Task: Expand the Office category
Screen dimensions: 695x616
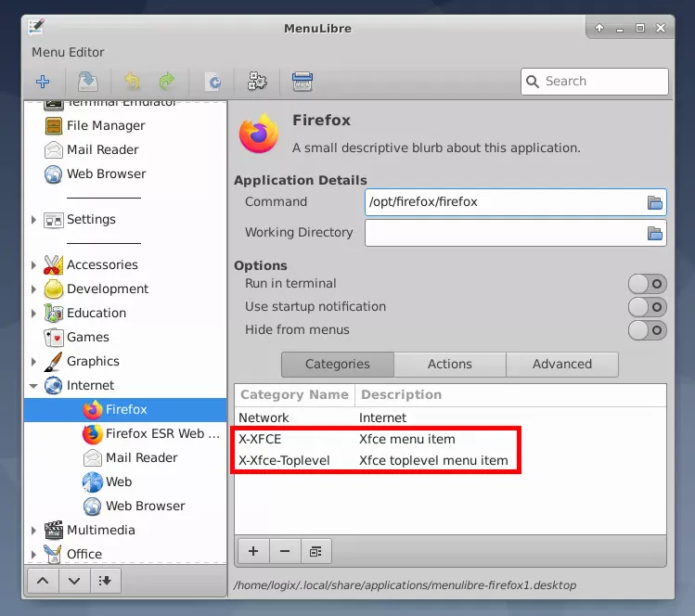Action: click(x=33, y=554)
